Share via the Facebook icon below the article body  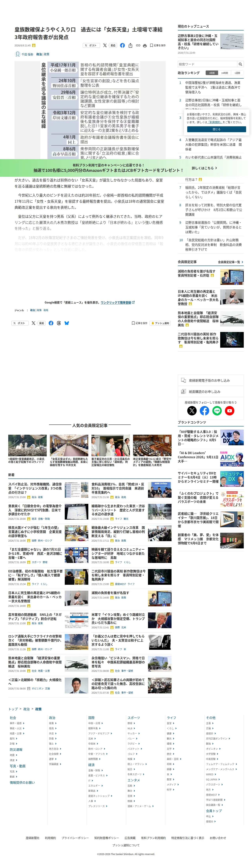tap(51, 323)
